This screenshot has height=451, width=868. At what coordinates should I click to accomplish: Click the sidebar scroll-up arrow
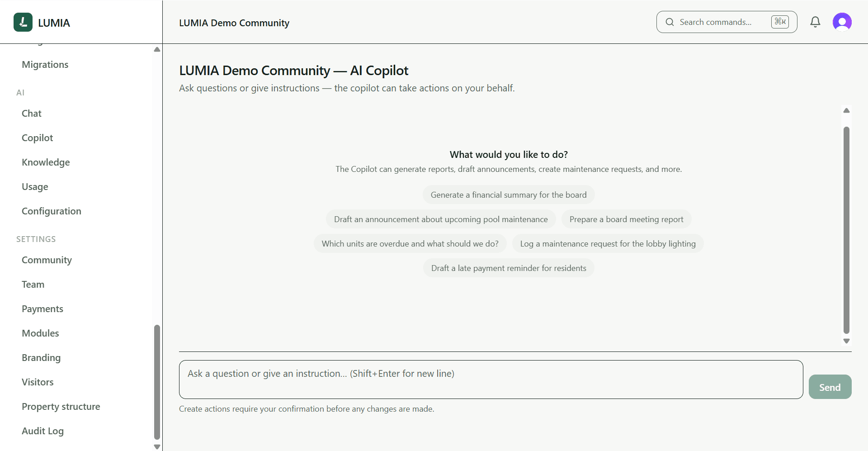[157, 49]
